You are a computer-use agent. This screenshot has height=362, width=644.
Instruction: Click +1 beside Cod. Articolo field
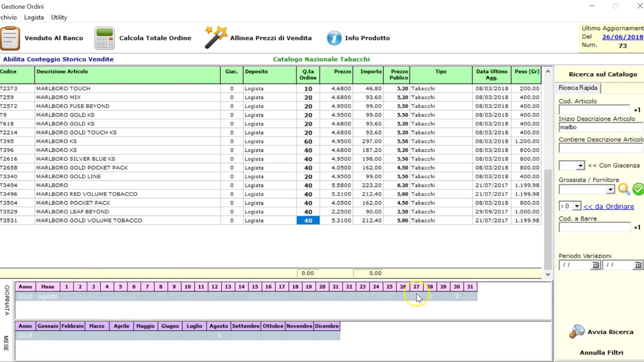[x=637, y=110]
